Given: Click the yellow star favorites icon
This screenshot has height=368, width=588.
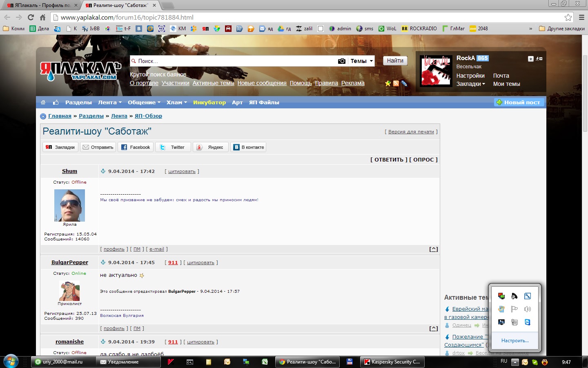Looking at the screenshot, I should 388,83.
